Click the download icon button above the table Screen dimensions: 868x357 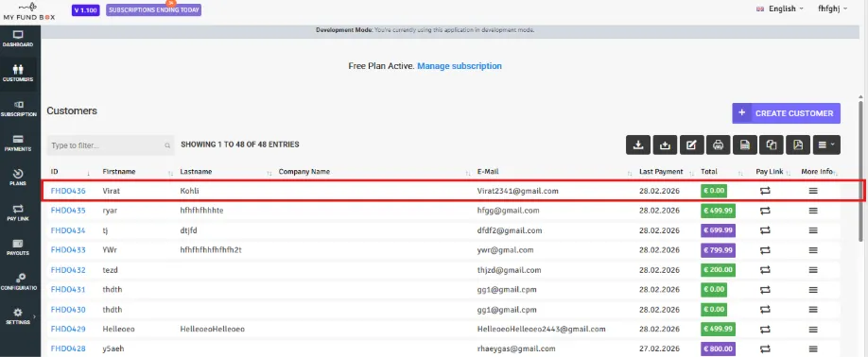(637, 144)
